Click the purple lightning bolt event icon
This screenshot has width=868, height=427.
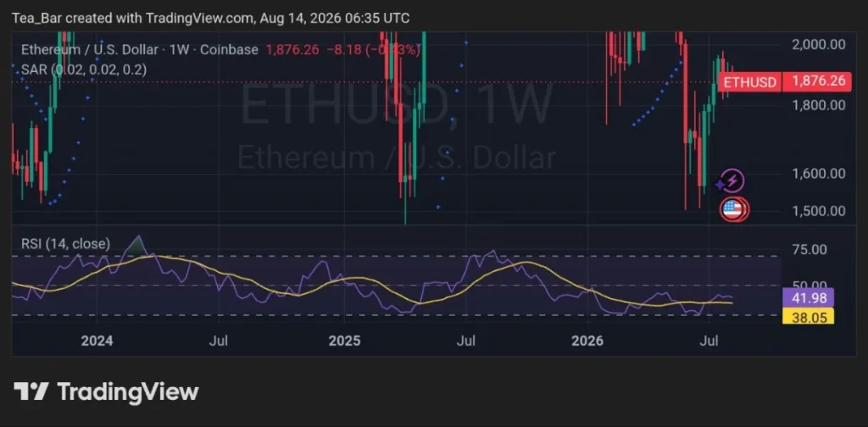point(732,180)
